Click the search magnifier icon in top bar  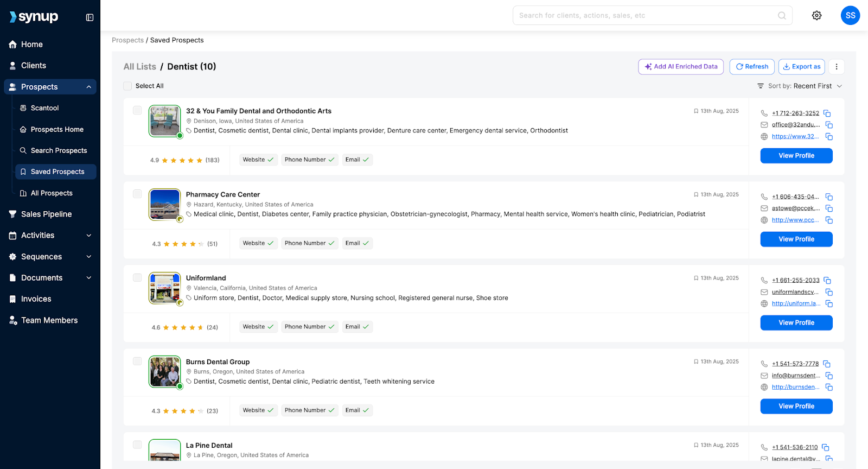782,15
